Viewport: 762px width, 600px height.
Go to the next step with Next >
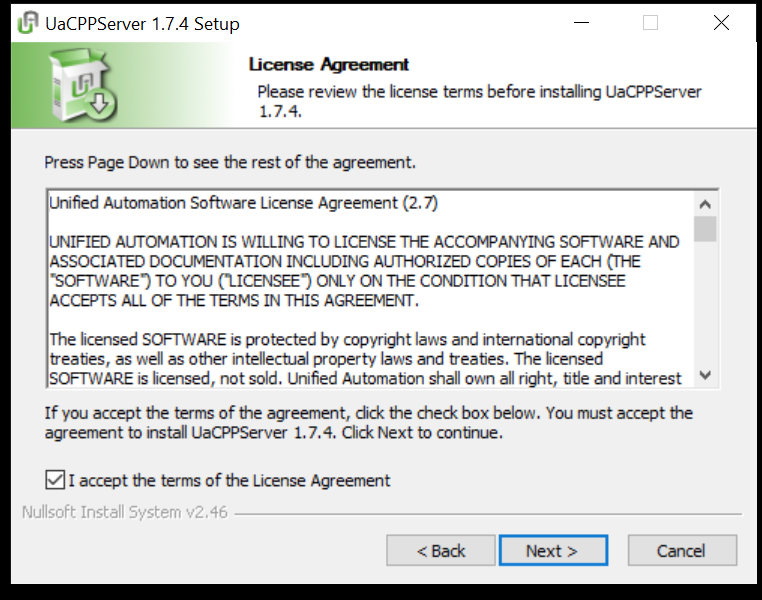553,550
